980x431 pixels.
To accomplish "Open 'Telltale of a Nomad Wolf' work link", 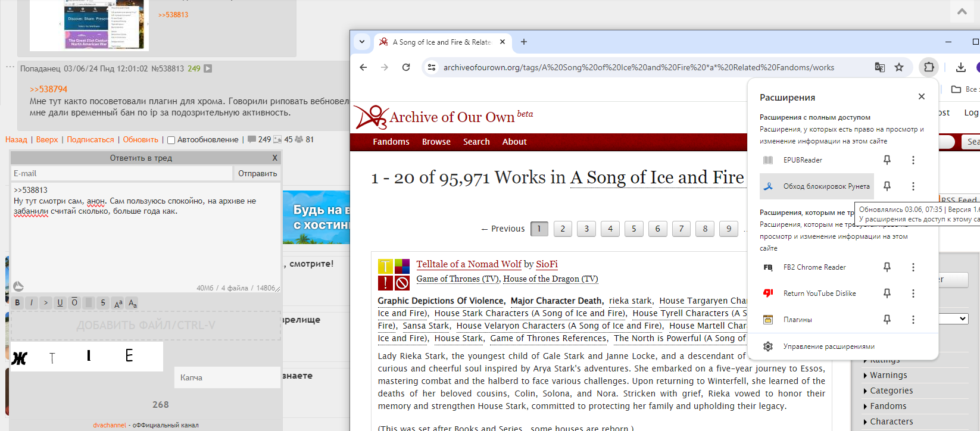I will click(469, 264).
